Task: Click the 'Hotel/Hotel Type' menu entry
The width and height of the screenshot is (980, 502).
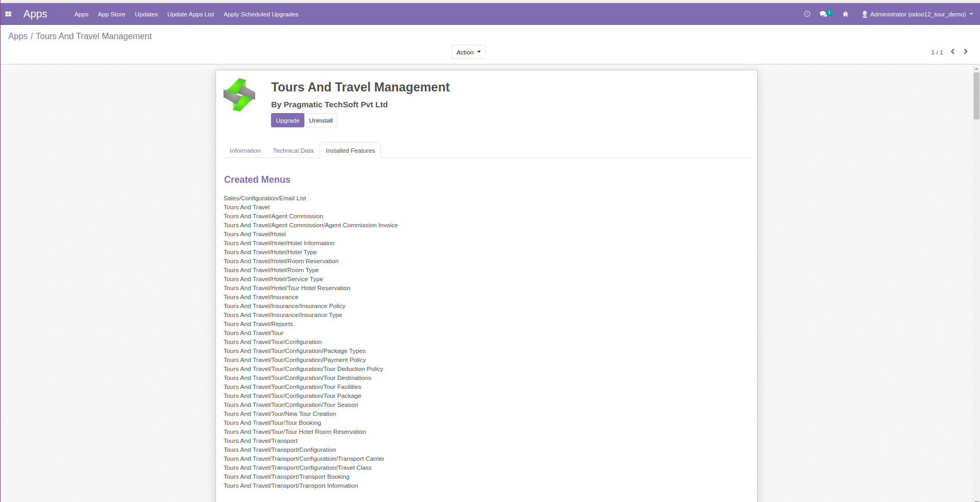Action: 270,252
